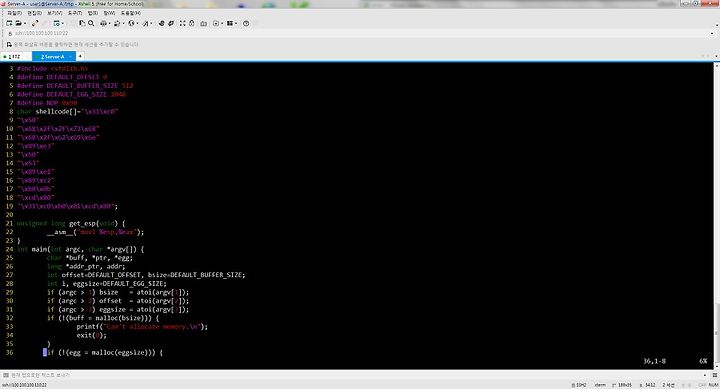Click the Print toolbar icon
Screen dimensions: 720x389
pyautogui.click(x=103, y=23)
